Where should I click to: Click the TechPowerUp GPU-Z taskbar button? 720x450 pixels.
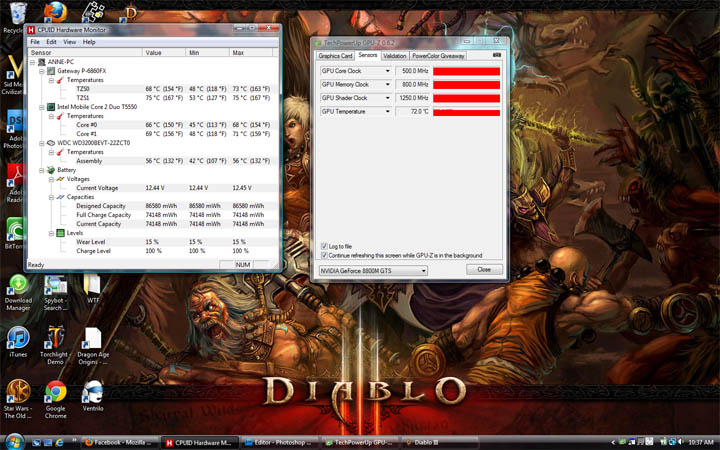(360, 443)
